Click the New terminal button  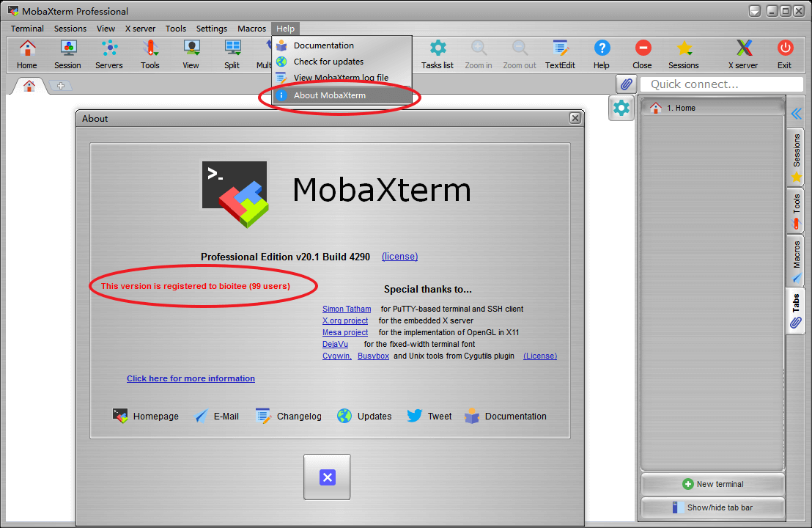tap(712, 484)
